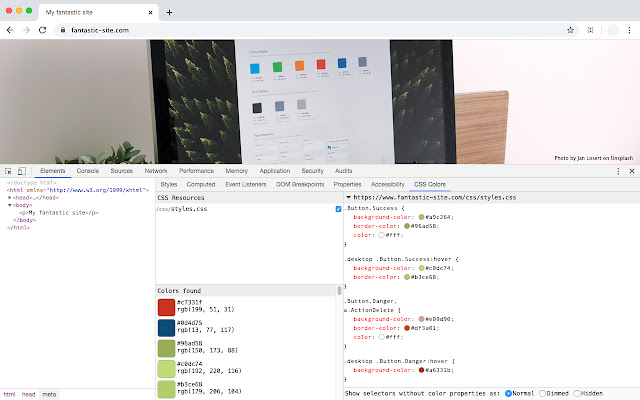Select the Dimmed radio option
The height and width of the screenshot is (400, 640).
coord(542,393)
